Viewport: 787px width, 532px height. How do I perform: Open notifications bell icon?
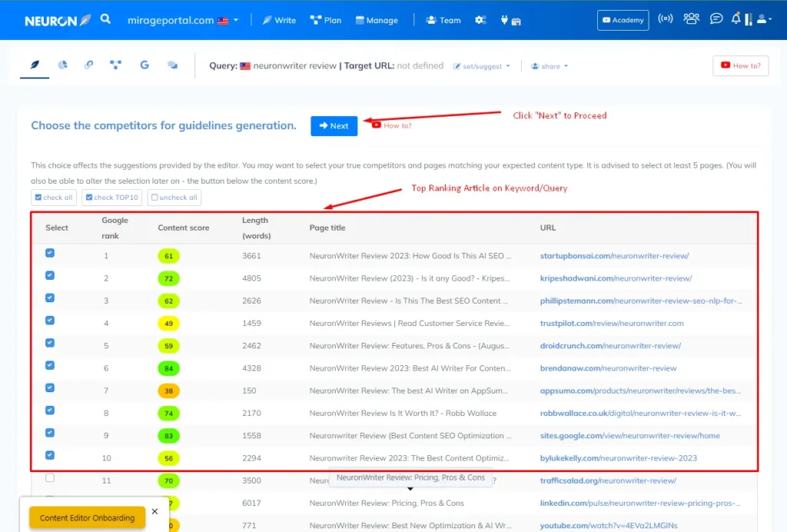click(736, 19)
